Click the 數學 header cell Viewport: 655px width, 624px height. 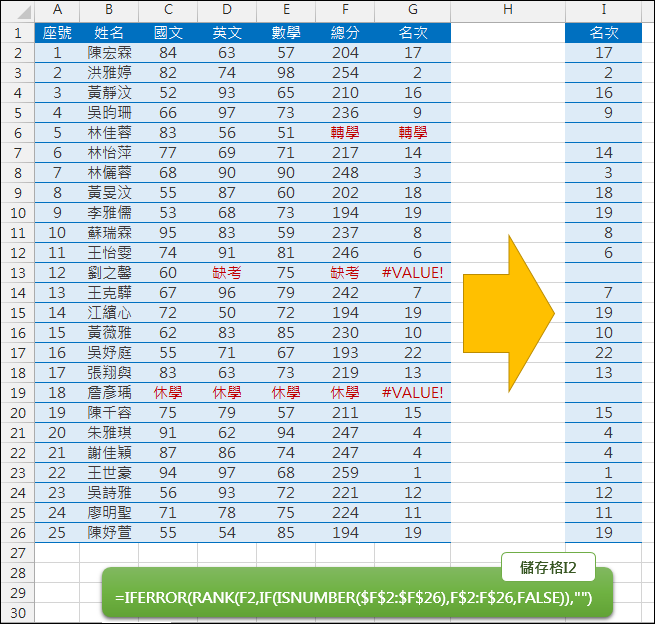coord(286,33)
